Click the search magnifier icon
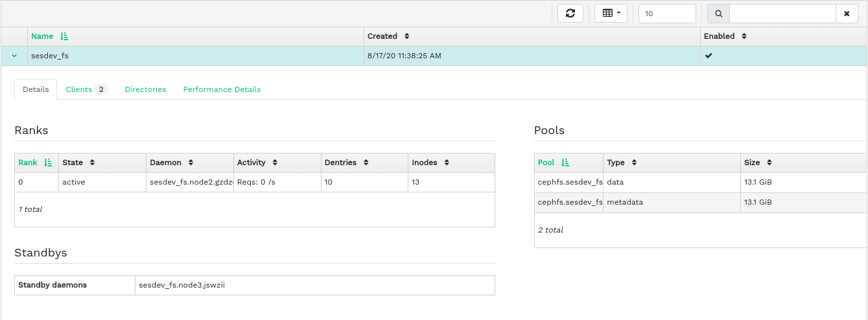This screenshot has width=868, height=320. pos(718,14)
